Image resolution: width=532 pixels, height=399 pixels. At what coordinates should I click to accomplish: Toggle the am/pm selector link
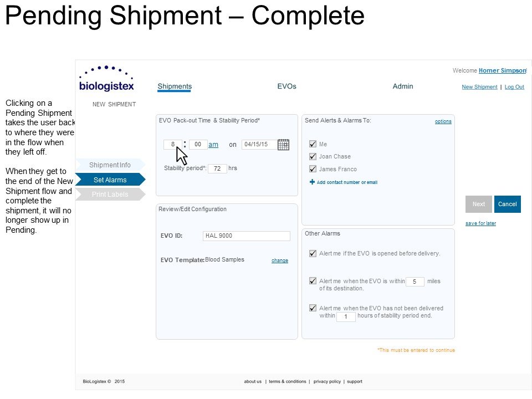point(213,145)
